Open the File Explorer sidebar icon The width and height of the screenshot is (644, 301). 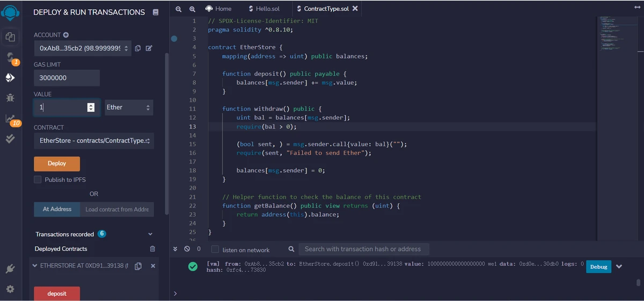10,37
